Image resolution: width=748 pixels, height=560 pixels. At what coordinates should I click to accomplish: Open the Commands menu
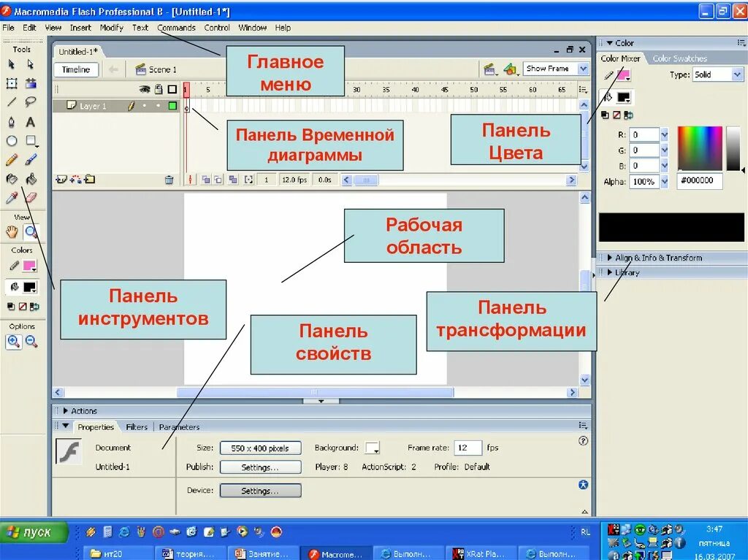[x=176, y=28]
